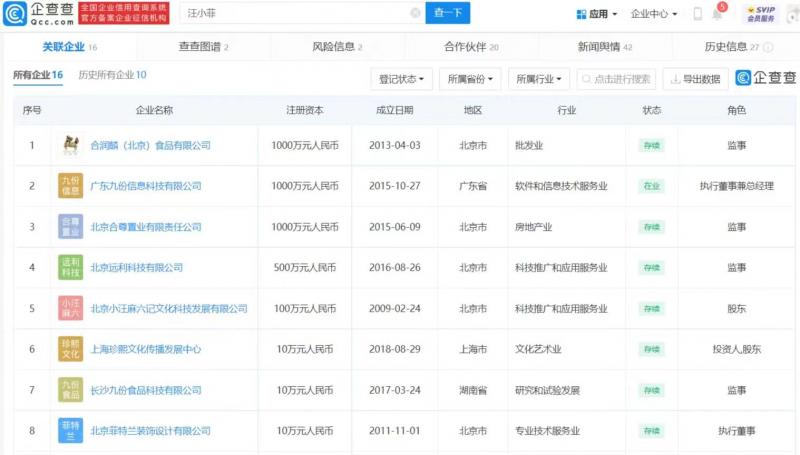Switch to the 关联企业 tab
This screenshot has width=800, height=455.
tap(69, 47)
